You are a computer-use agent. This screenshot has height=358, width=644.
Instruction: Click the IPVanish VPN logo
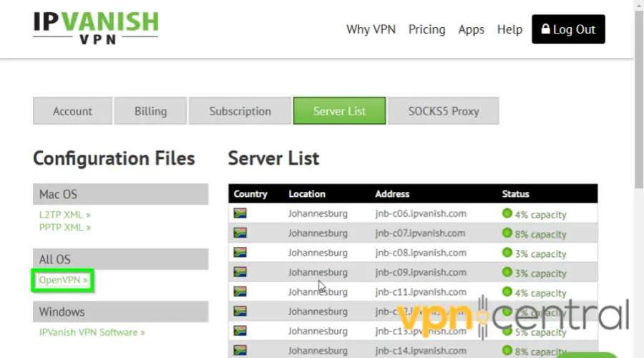tap(96, 27)
